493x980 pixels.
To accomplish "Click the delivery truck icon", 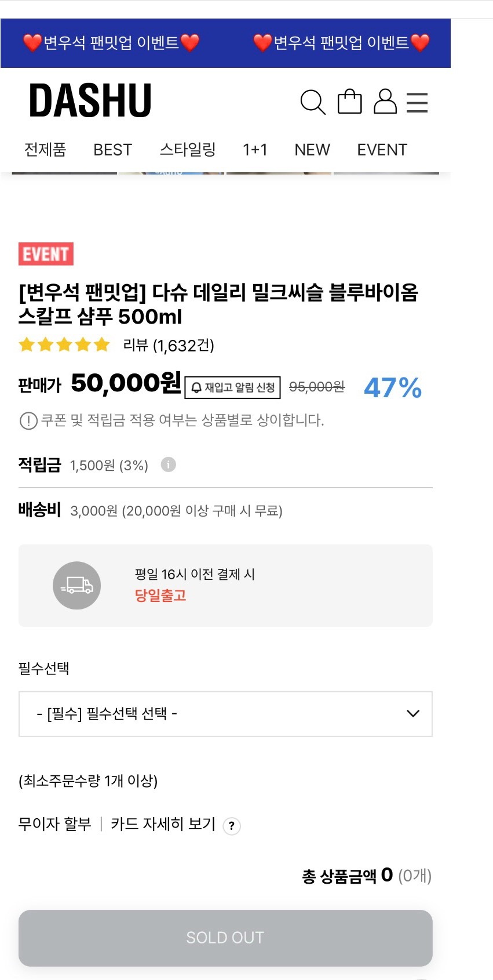I will [x=76, y=585].
